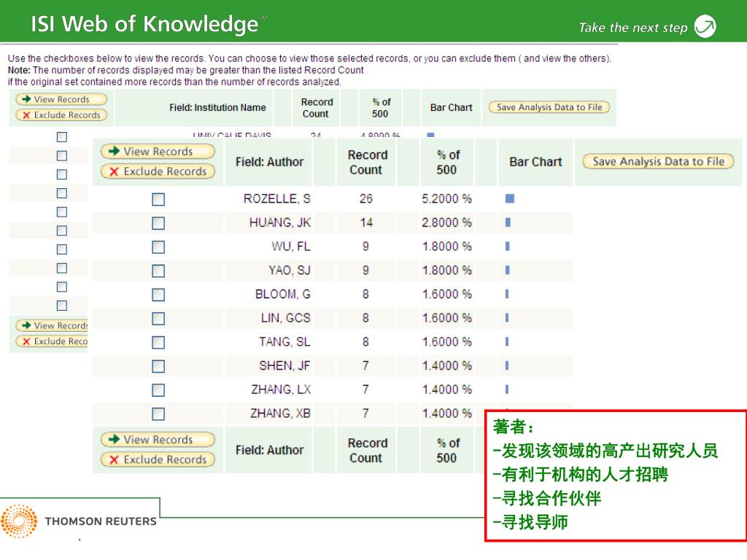Click the author name HUANG, JK
Image resolution: width=747 pixels, height=560 pixels.
click(279, 222)
